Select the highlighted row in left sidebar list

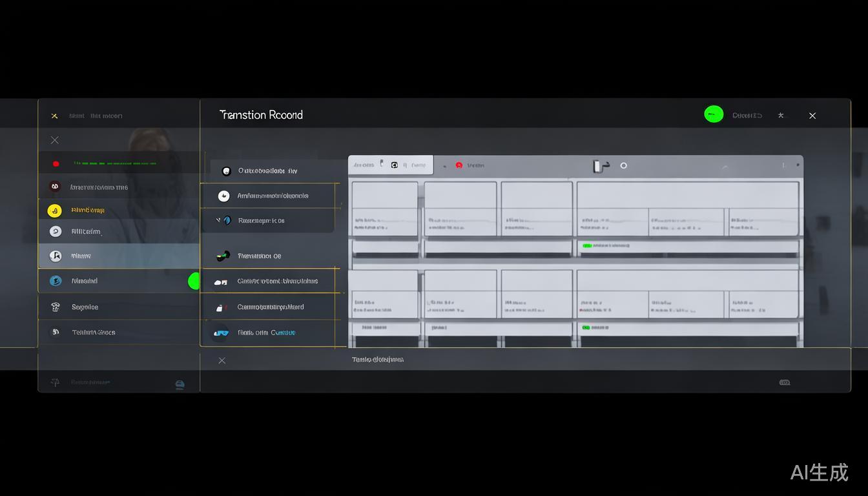119,256
